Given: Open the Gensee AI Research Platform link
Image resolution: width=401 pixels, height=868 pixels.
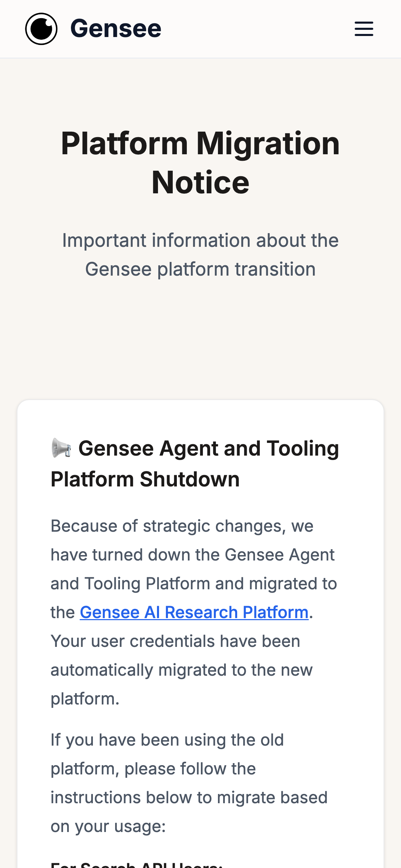Looking at the screenshot, I should tap(194, 612).
